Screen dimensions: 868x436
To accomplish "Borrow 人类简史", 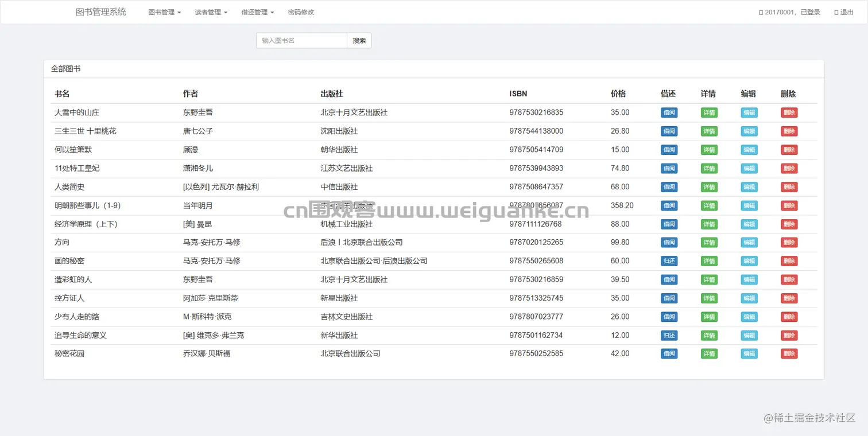I will point(669,187).
